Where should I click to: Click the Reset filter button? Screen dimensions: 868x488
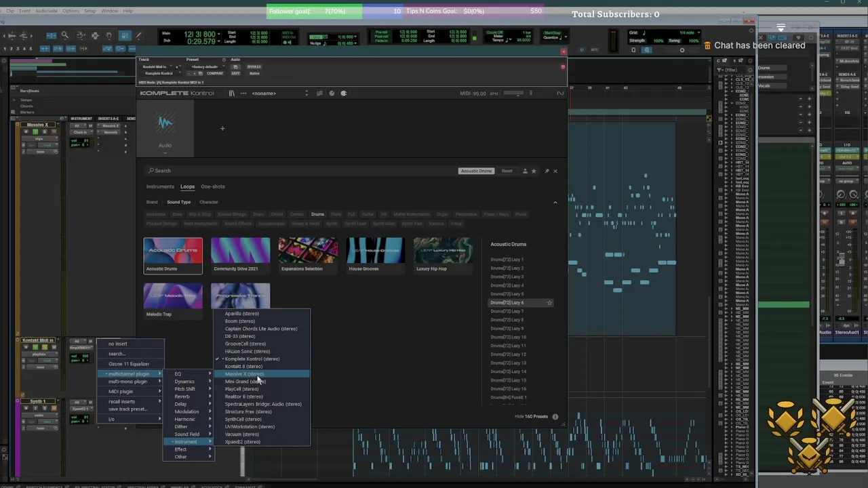coord(507,171)
